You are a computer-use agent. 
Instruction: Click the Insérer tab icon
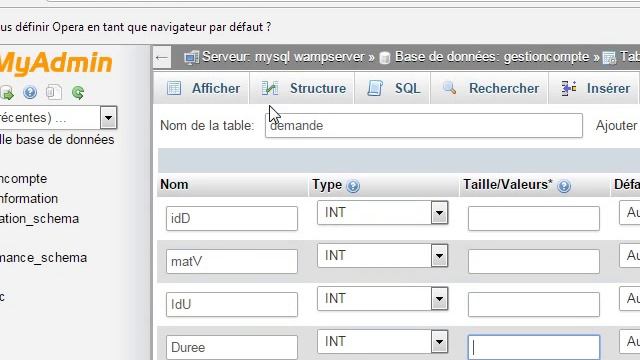pos(569,88)
